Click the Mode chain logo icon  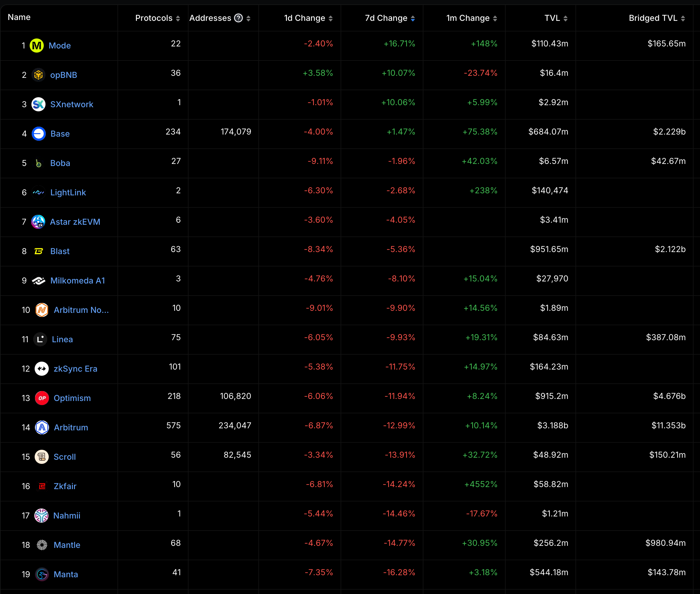point(37,46)
